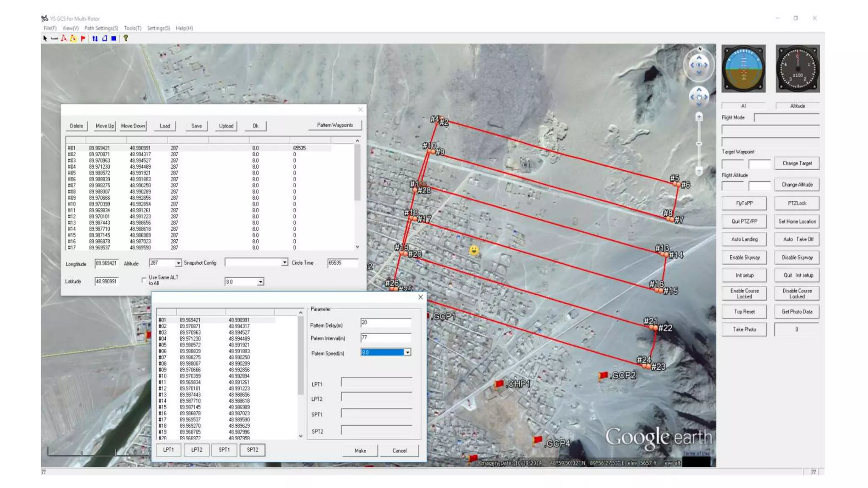Click the solid blue square toolbar icon

tap(114, 39)
